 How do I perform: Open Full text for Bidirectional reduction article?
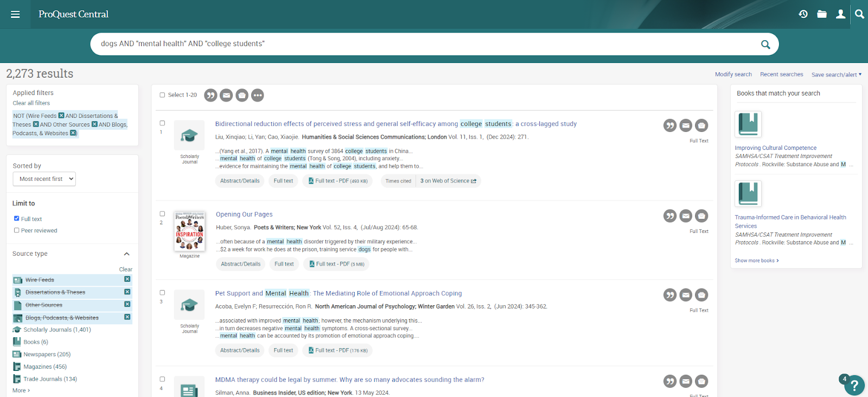(283, 181)
